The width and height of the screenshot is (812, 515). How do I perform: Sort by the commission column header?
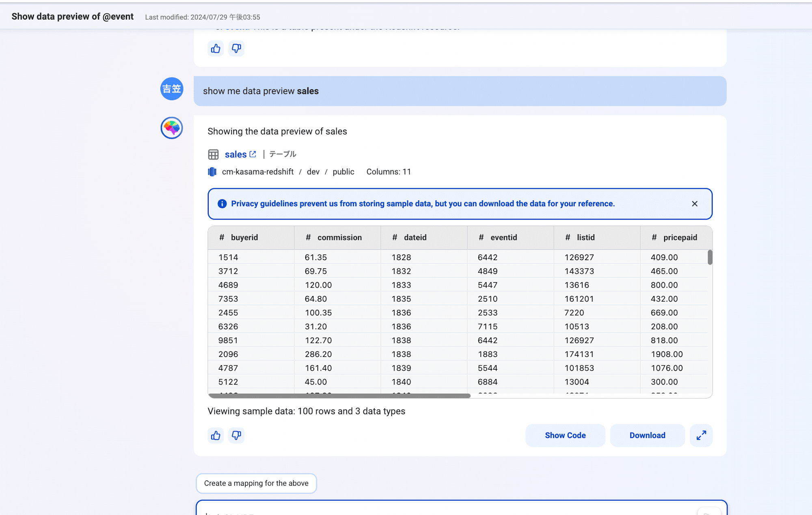point(337,237)
